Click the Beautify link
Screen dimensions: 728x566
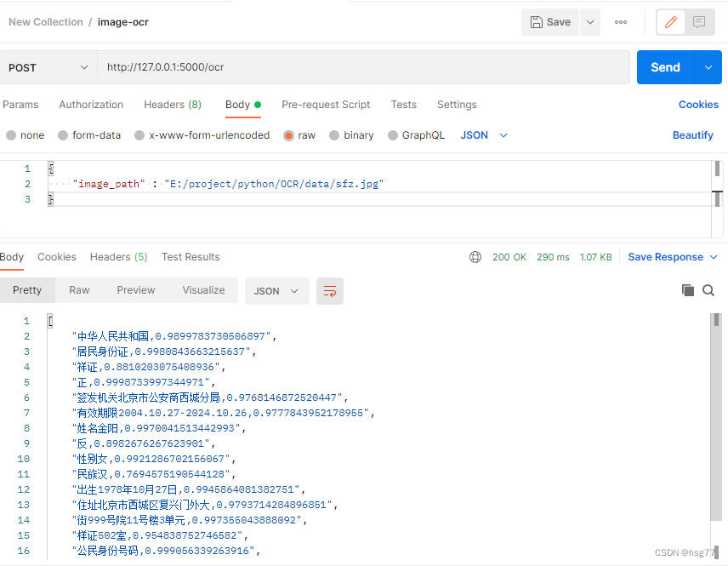pos(693,134)
